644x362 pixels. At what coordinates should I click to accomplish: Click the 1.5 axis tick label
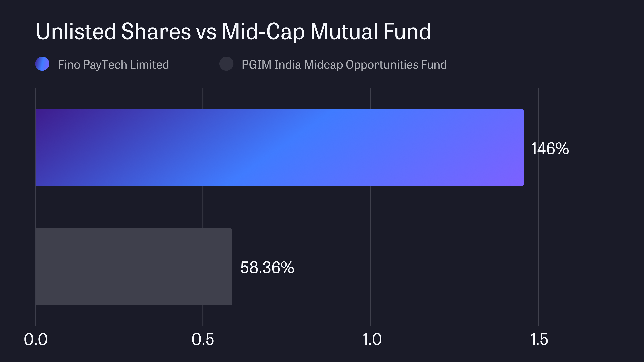click(539, 340)
